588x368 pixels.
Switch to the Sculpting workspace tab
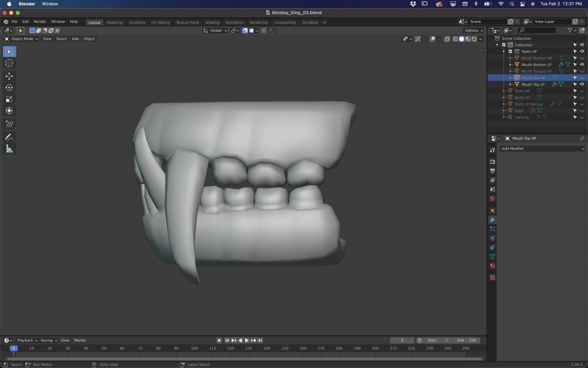(x=137, y=22)
